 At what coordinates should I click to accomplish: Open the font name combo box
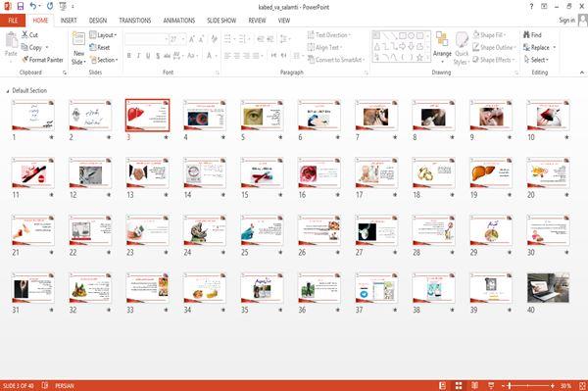tap(147, 39)
